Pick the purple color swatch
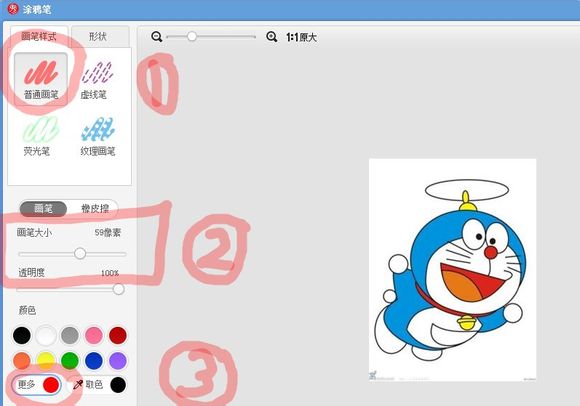The image size is (580, 406). pos(118,361)
